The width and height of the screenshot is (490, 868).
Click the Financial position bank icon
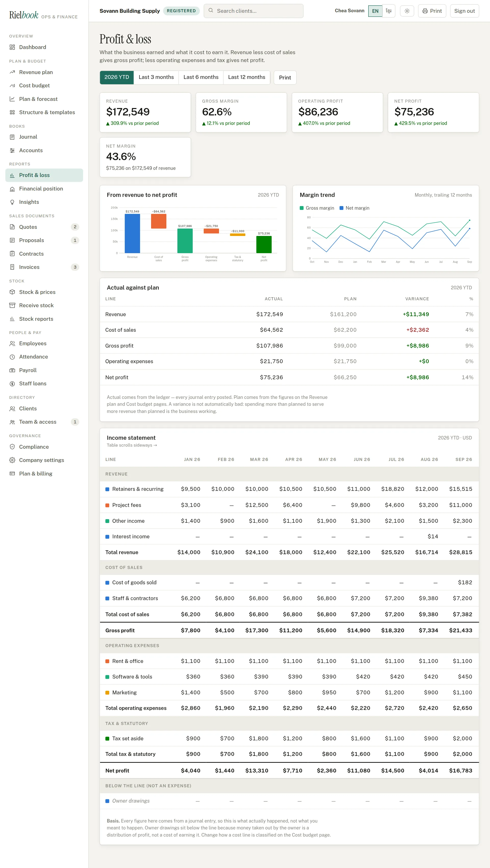[12, 189]
